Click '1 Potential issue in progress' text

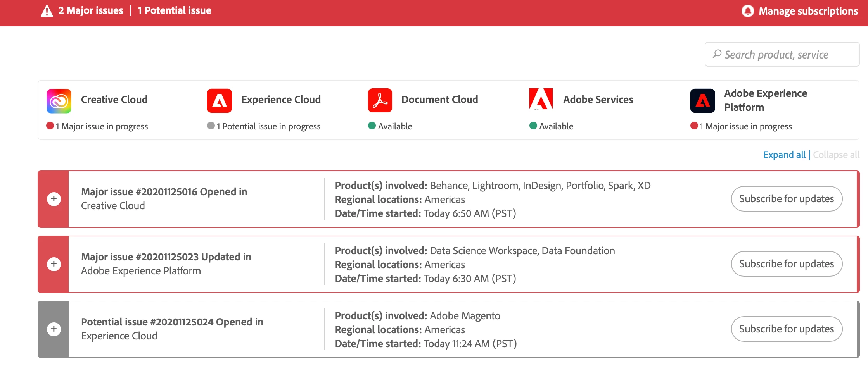pyautogui.click(x=268, y=126)
